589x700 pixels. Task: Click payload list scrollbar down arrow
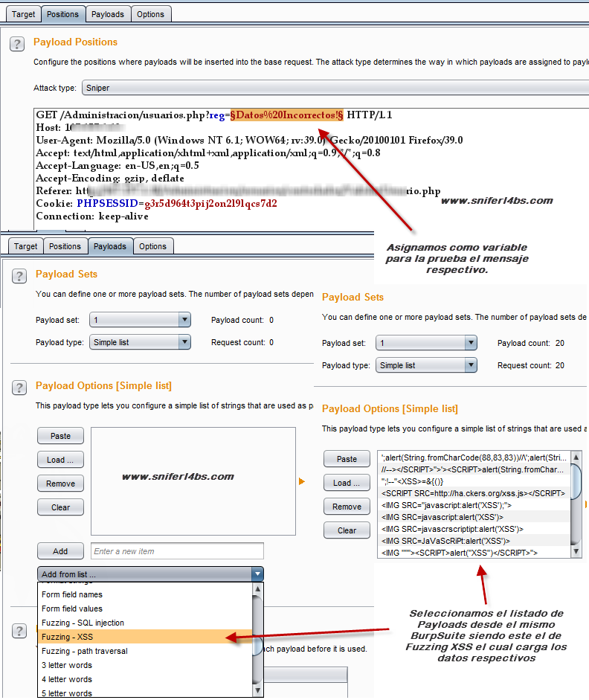(x=576, y=551)
